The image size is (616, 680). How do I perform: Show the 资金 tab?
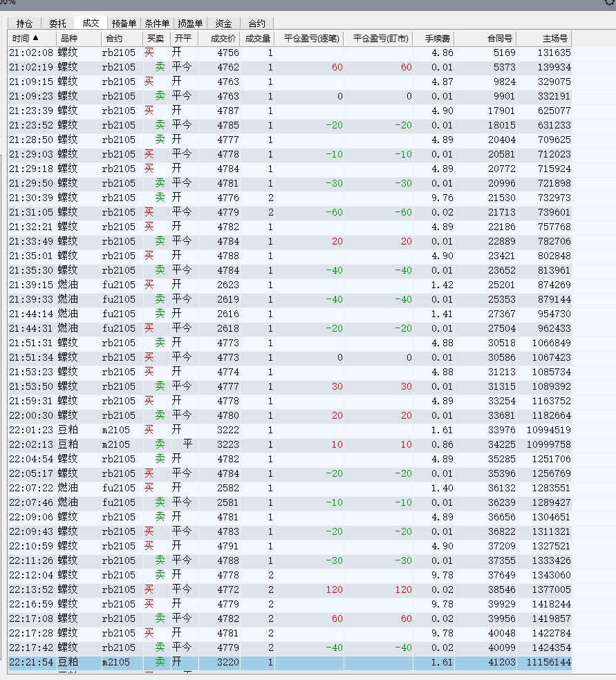click(x=223, y=23)
